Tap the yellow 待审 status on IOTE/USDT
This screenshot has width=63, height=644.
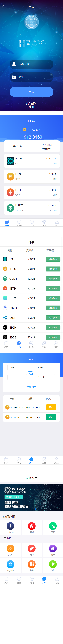point(51,407)
